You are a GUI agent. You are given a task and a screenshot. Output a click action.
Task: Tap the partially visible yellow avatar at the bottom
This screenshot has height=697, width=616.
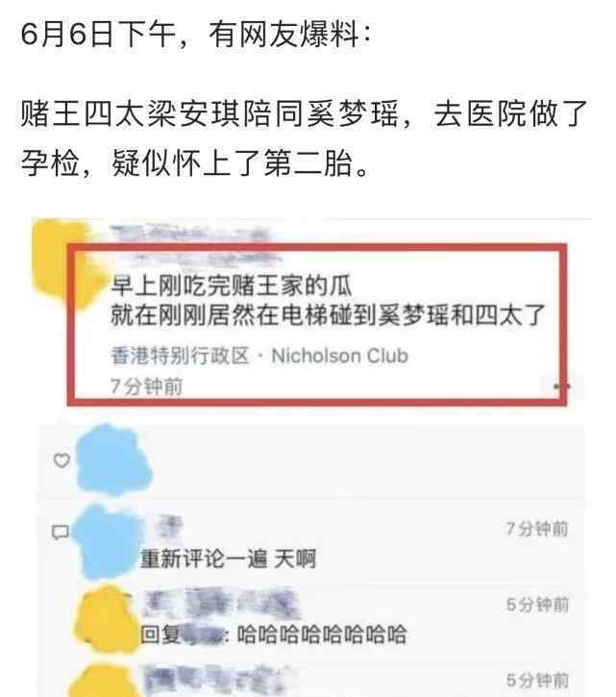pyautogui.click(x=105, y=680)
